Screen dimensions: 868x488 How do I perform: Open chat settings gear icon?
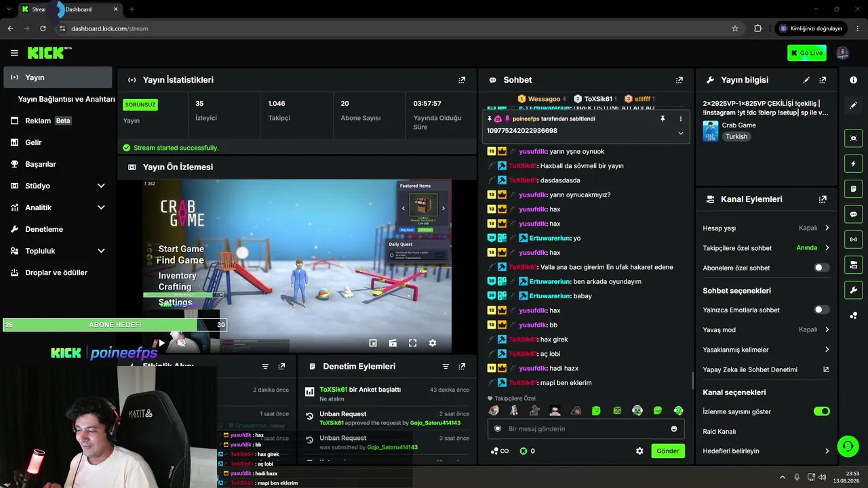(x=639, y=451)
